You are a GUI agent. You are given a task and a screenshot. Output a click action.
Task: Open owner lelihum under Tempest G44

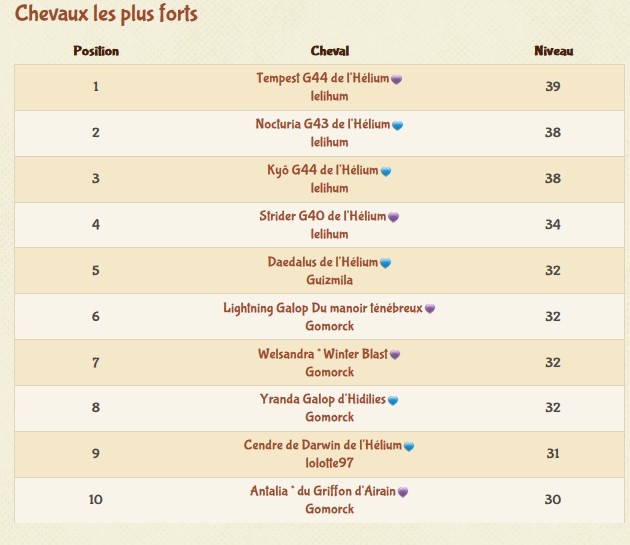[x=329, y=96]
